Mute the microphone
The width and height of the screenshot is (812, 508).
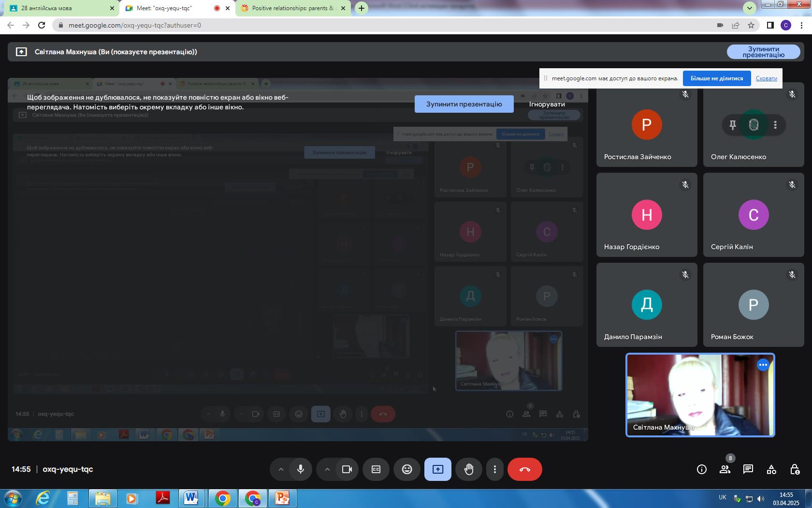(x=301, y=469)
